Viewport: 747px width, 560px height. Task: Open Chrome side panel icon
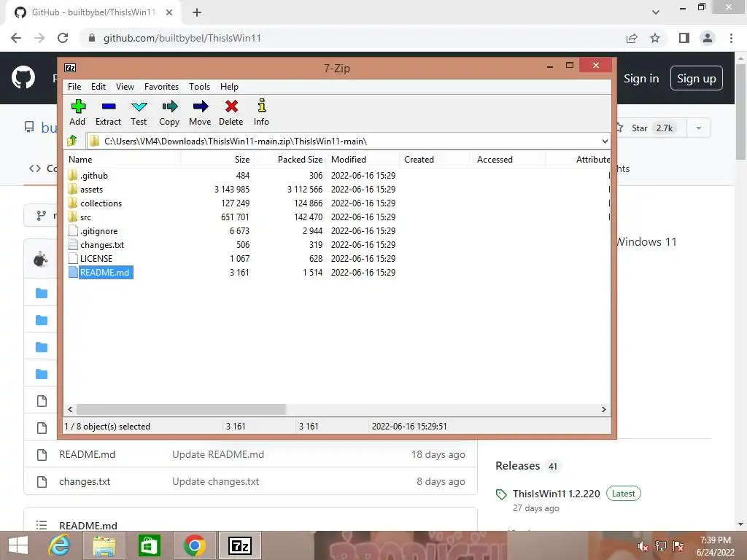point(684,38)
